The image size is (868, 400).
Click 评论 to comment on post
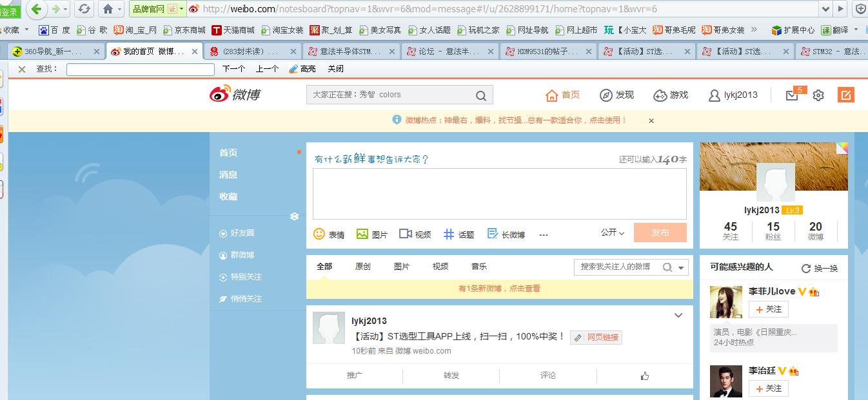(x=548, y=376)
